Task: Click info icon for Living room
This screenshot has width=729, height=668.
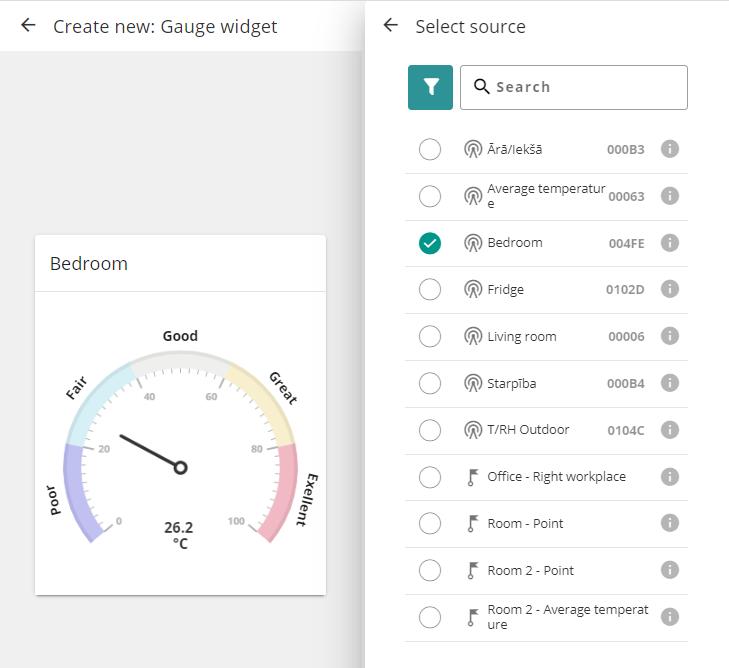Action: [x=670, y=336]
